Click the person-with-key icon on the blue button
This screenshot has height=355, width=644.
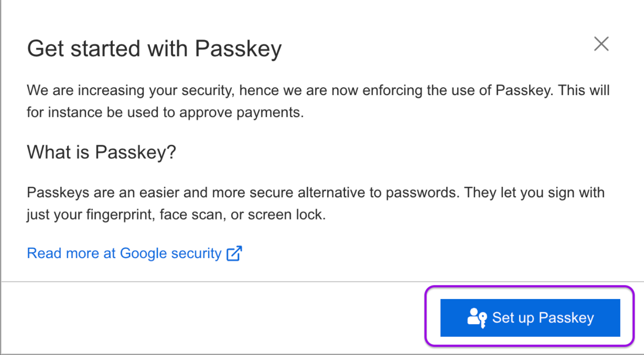coord(477,318)
